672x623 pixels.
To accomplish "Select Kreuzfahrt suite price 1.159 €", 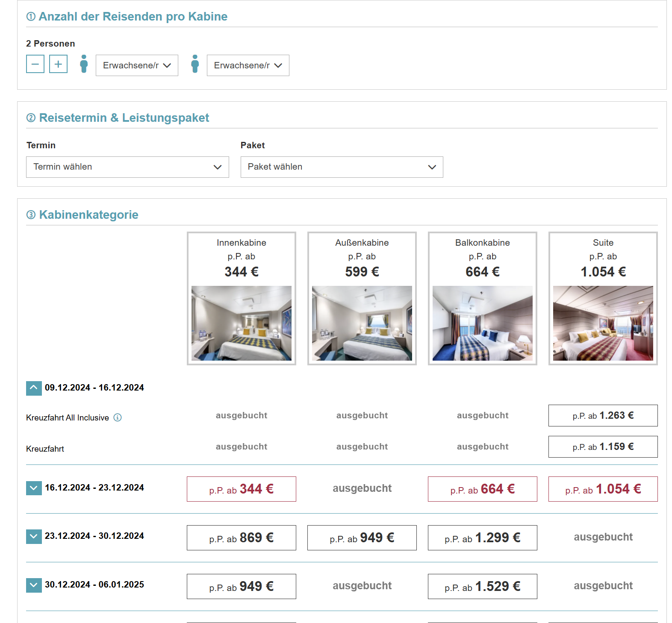I will (603, 447).
